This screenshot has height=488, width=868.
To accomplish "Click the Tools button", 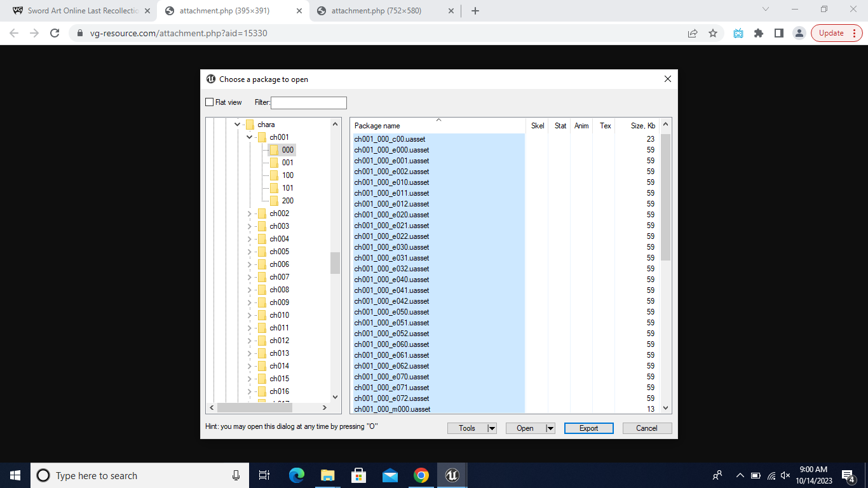I will pos(467,428).
